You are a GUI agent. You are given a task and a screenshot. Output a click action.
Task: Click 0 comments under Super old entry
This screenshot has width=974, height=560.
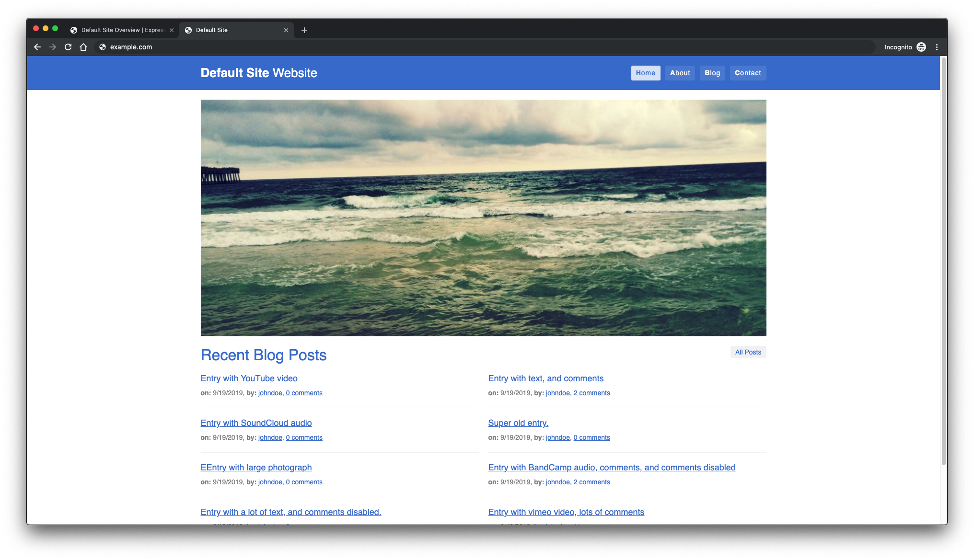tap(591, 437)
